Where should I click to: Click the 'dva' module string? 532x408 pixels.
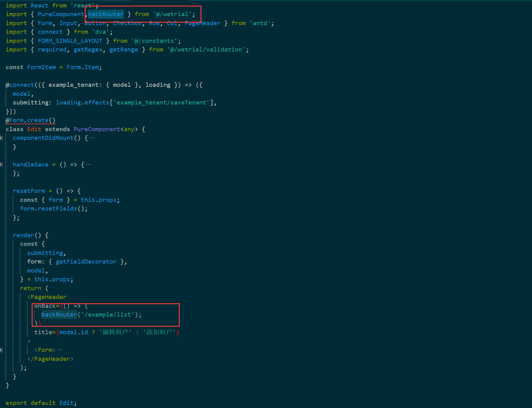(x=101, y=32)
